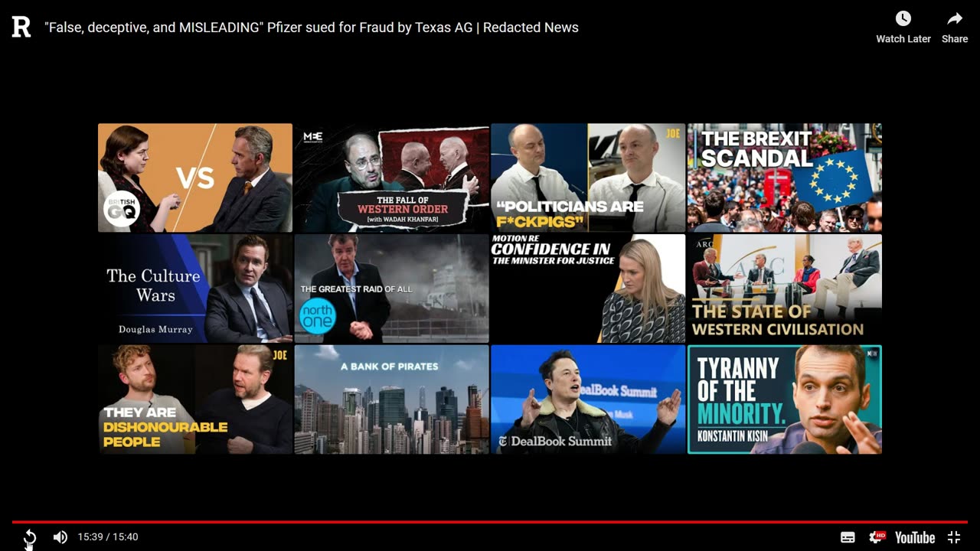Open the British GQ VS video thumbnail
The image size is (980, 551).
coord(195,178)
